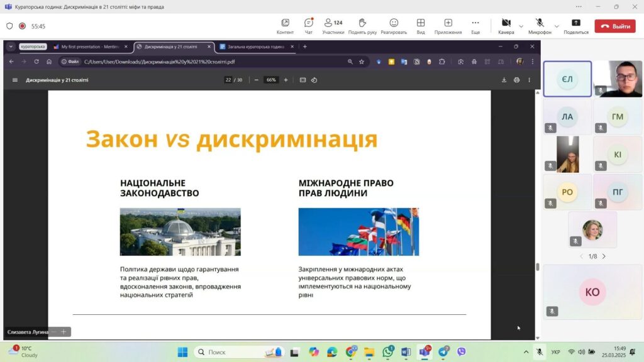The height and width of the screenshot is (362, 644).
Task: Open the meeting Чат panel
Action: click(308, 26)
